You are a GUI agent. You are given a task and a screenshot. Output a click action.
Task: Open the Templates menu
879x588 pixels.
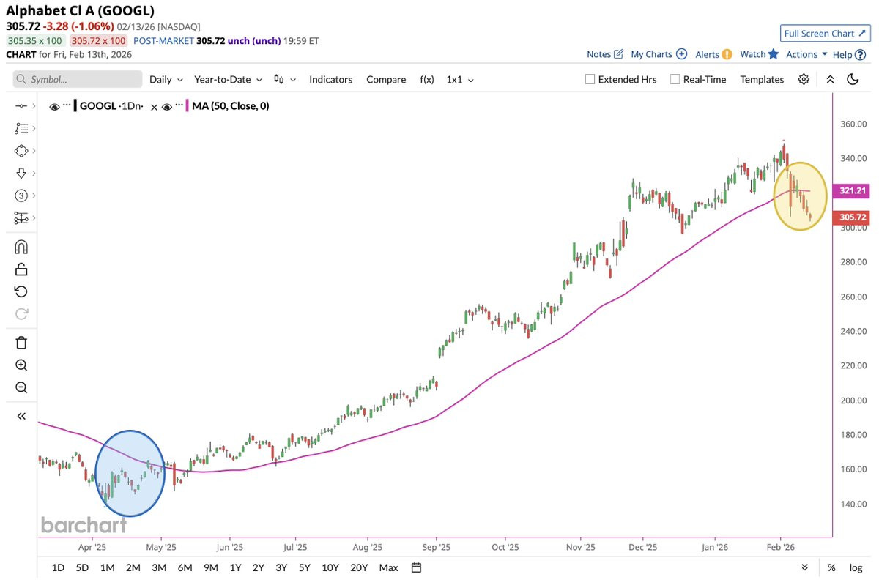762,79
